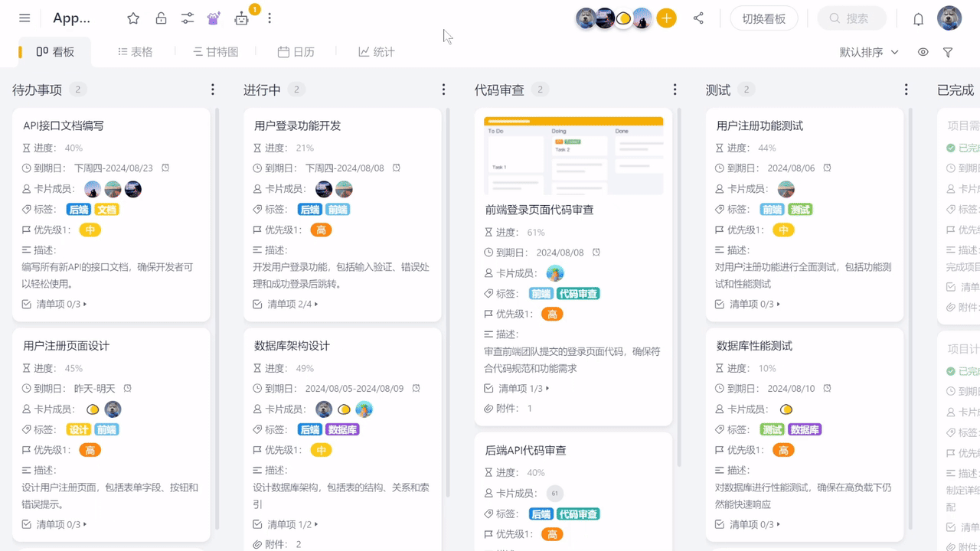Open 测试 column more menu

click(906, 90)
